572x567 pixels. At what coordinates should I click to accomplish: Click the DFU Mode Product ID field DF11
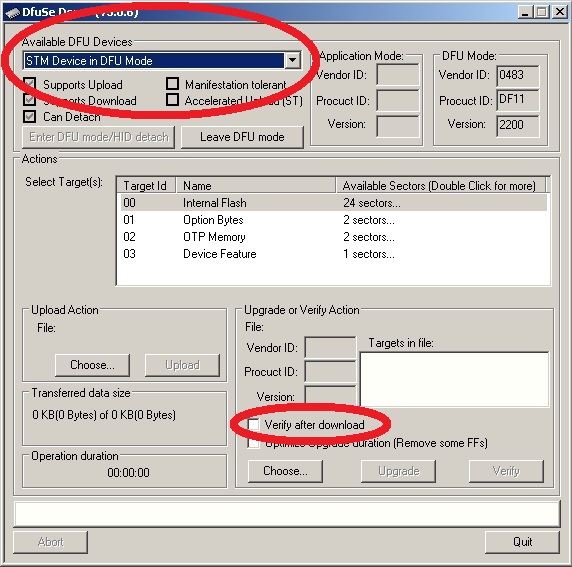[518, 100]
